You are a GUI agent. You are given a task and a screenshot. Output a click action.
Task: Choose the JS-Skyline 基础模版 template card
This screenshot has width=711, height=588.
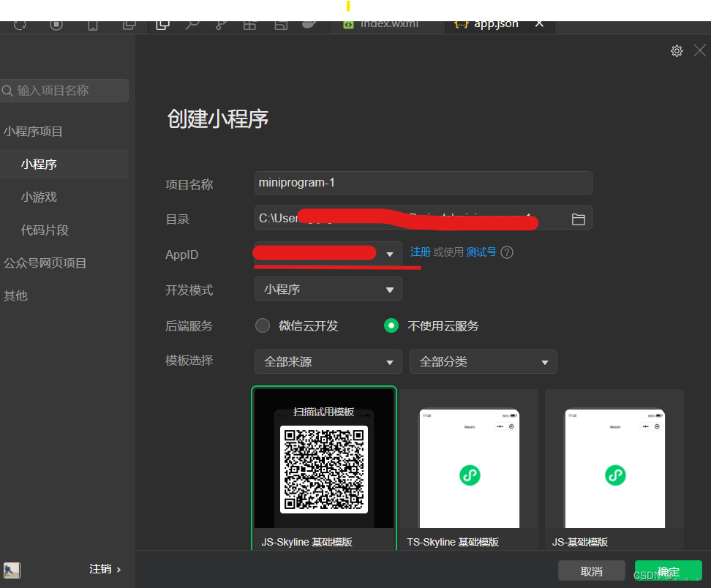pos(324,468)
